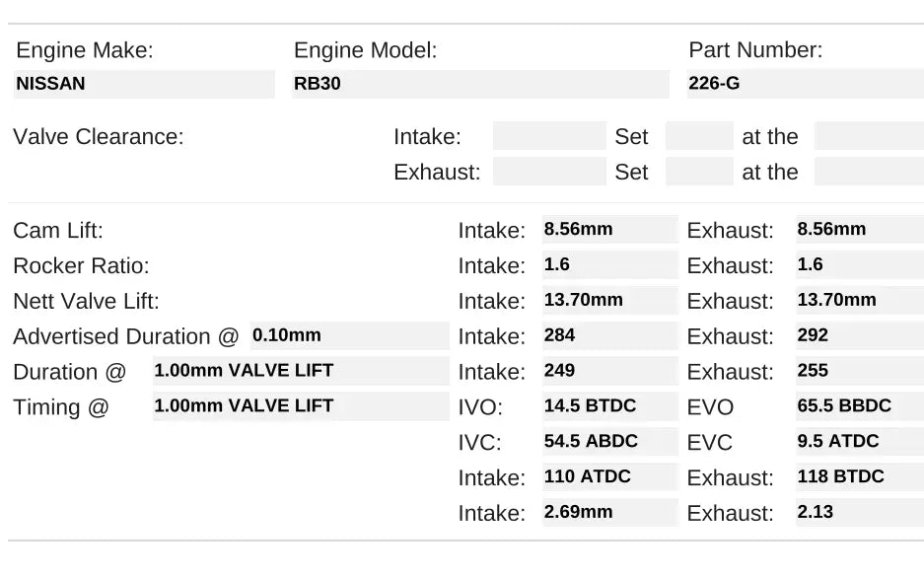
Task: Click the Part Number field with 226-G
Action: coord(805,84)
